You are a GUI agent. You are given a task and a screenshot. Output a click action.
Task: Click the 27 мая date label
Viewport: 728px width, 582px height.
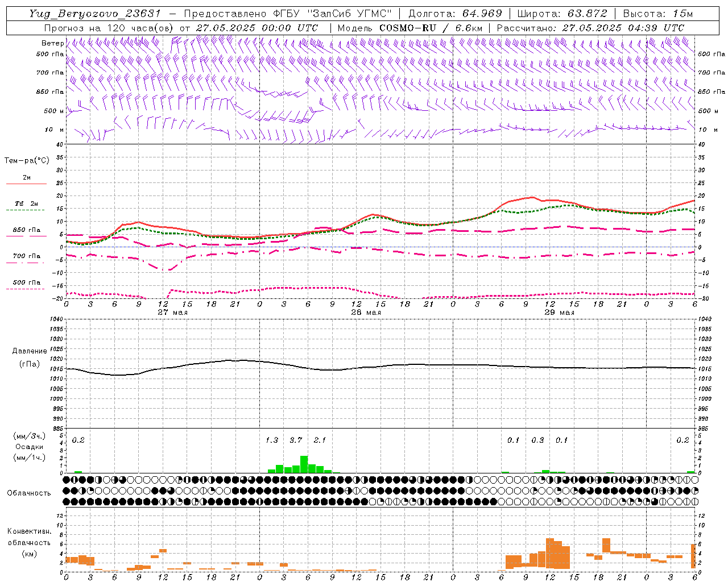pyautogui.click(x=173, y=313)
